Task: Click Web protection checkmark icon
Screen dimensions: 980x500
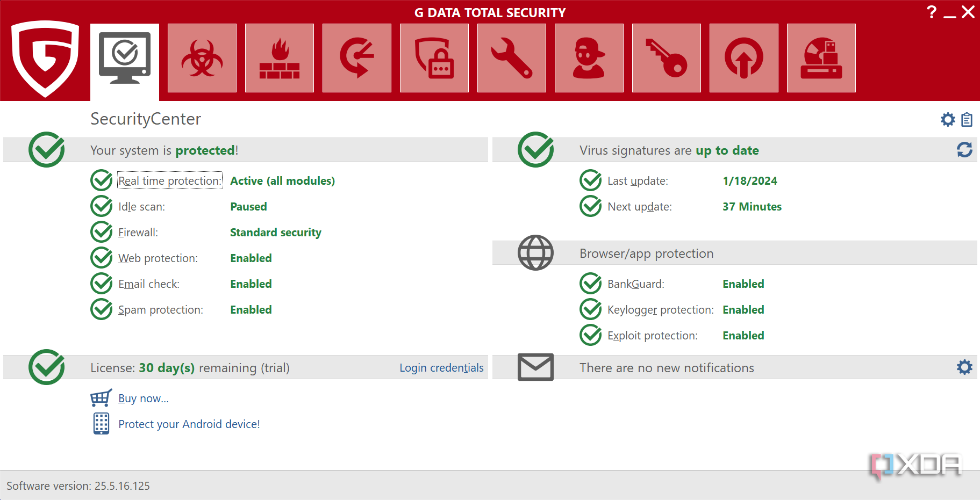Action: pyautogui.click(x=102, y=258)
